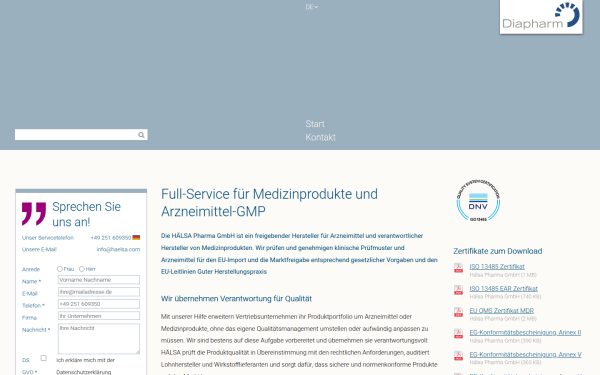600x375 pixels.
Task: Open the EU QMS Zertifikat MDR link
Action: coord(502,311)
